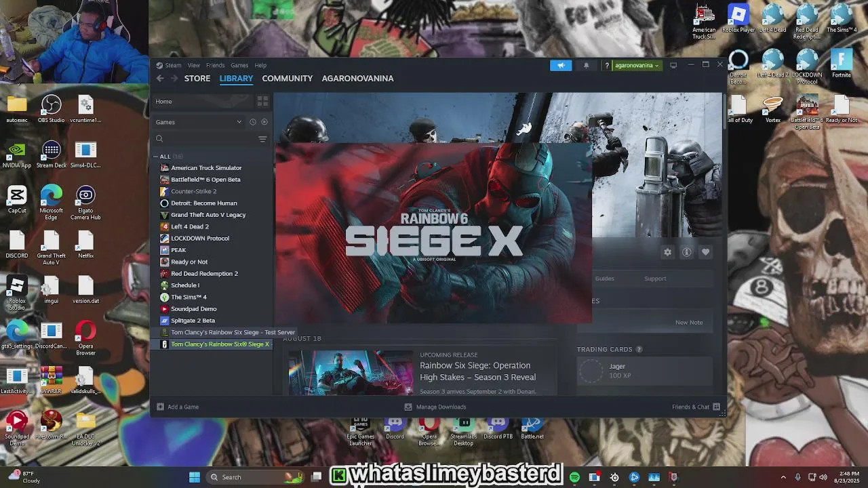868x488 pixels.
Task: Go forward with the Steam forward arrow
Action: [x=174, y=79]
